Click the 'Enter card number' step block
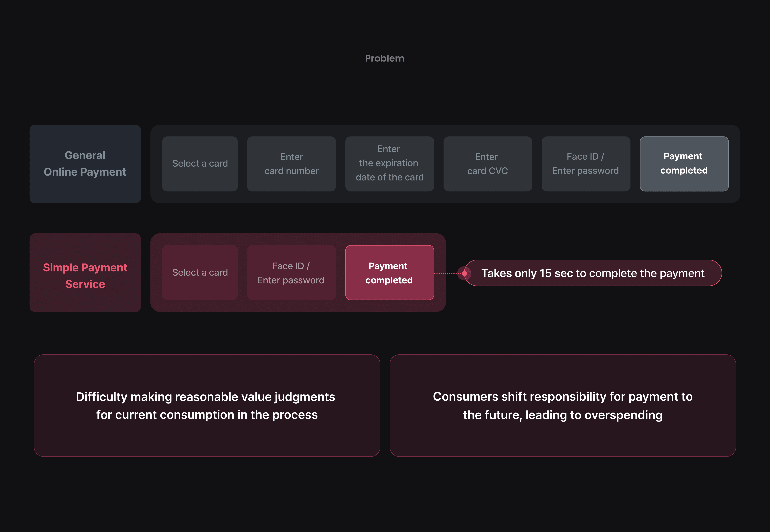 (x=292, y=164)
